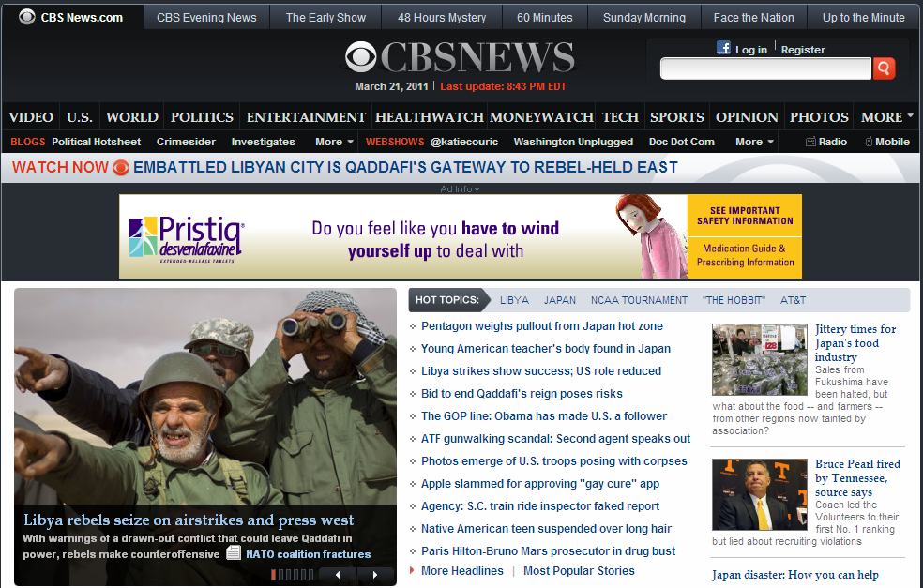Open The Early Show tab
The width and height of the screenshot is (923, 588).
point(325,18)
